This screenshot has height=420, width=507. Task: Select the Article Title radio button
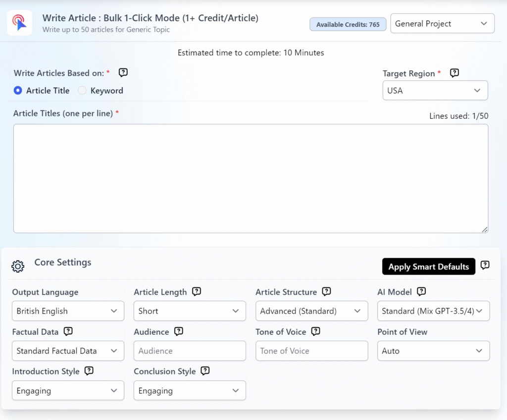[x=18, y=90]
